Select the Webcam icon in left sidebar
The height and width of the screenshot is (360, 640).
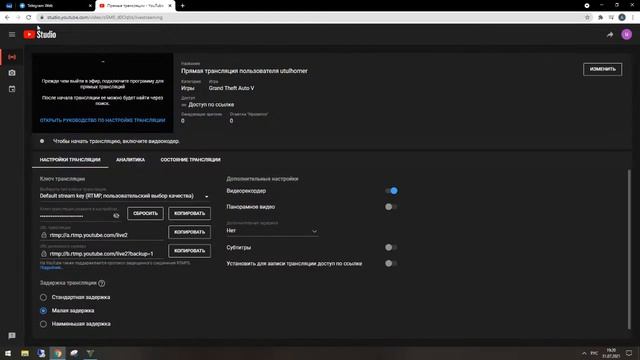(12, 73)
